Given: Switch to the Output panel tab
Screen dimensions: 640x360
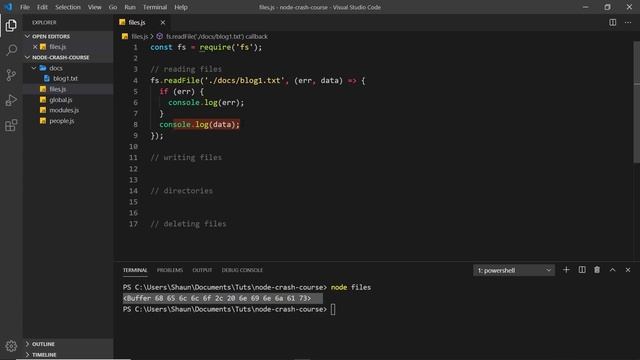Looking at the screenshot, I should coord(202,270).
